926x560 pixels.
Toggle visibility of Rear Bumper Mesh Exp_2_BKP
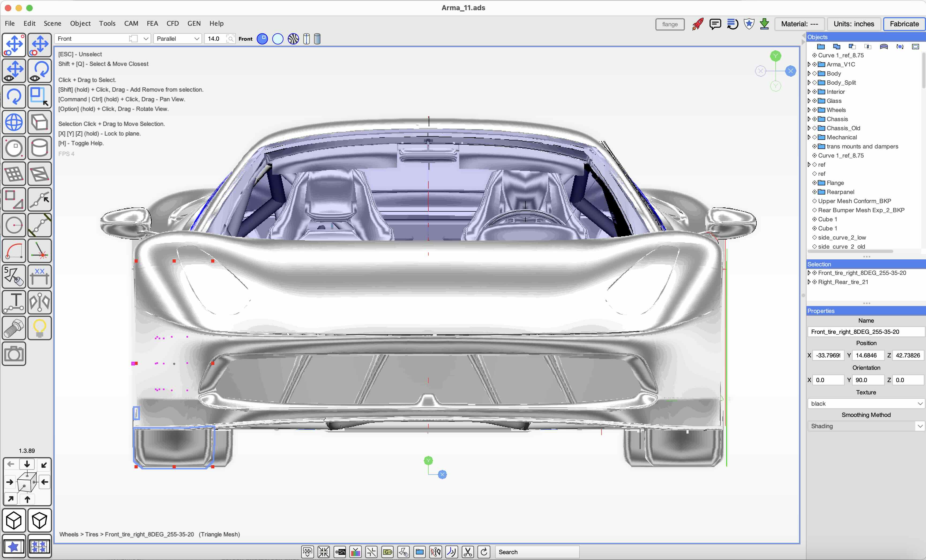[x=814, y=210]
